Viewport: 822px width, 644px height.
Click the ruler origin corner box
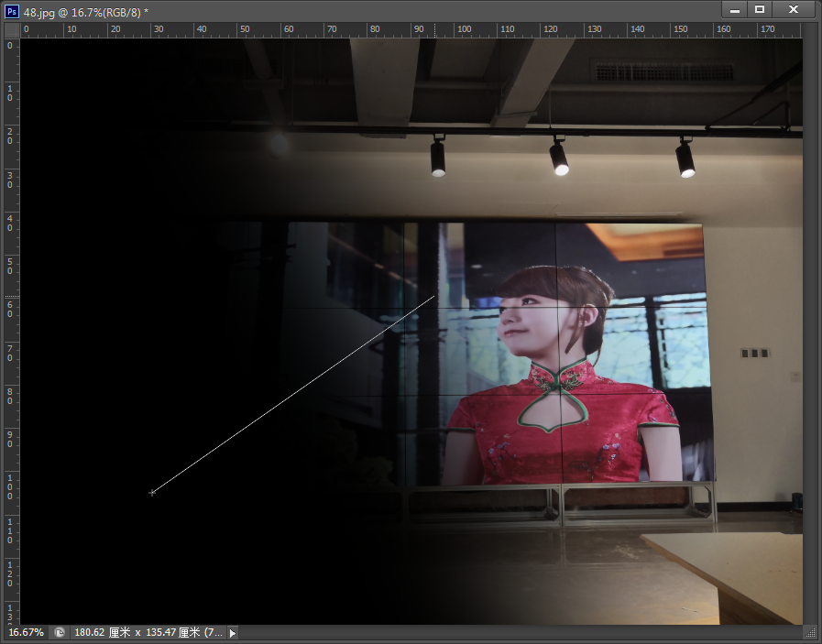[x=12, y=30]
